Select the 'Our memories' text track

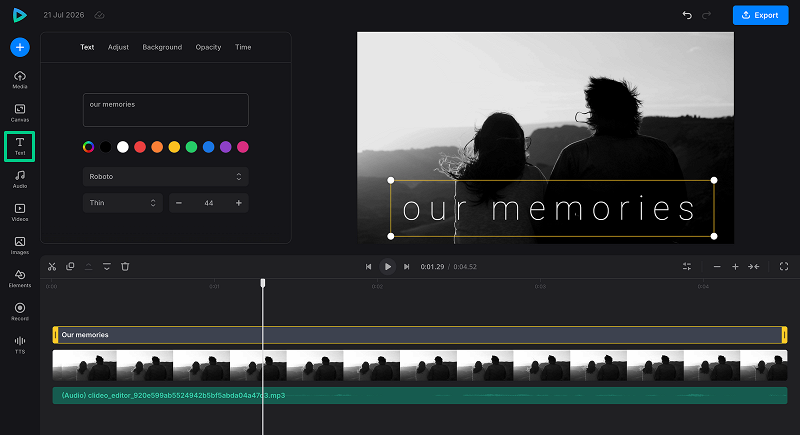(x=419, y=335)
